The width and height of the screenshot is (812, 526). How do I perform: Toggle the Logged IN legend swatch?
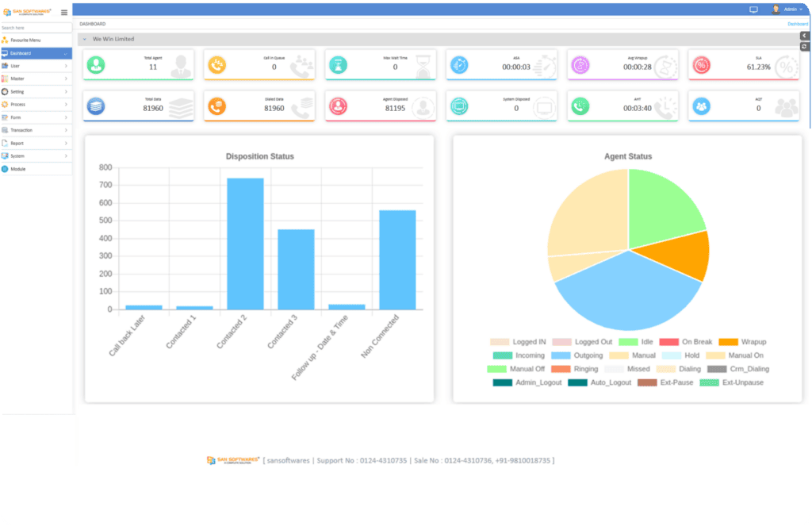(x=500, y=342)
